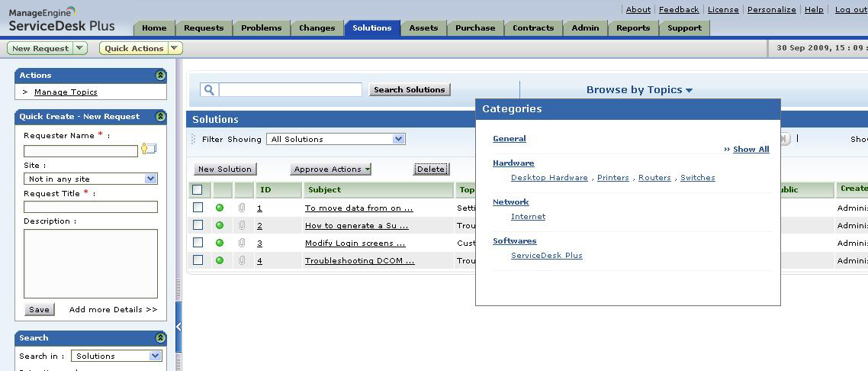Viewport: 868px width, 371px height.
Task: Click the ManageEngine ServiceDesk Plus logo
Action: (62, 19)
